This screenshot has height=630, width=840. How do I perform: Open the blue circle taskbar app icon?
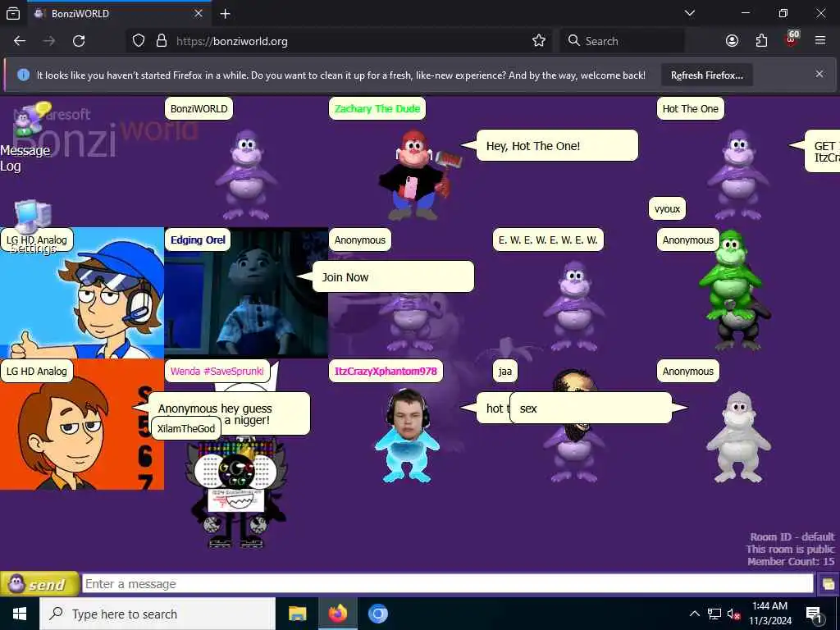point(377,614)
